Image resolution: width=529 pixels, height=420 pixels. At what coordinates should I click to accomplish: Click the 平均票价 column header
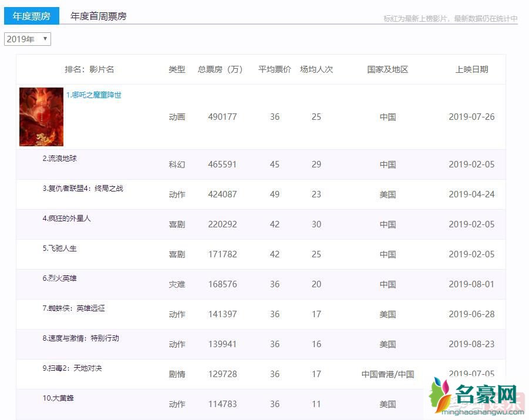click(274, 69)
